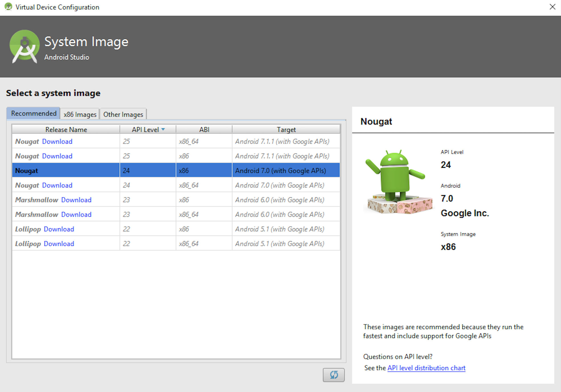Image resolution: width=561 pixels, height=392 pixels.
Task: Close the Virtual Device Configuration window
Action: (x=552, y=7)
